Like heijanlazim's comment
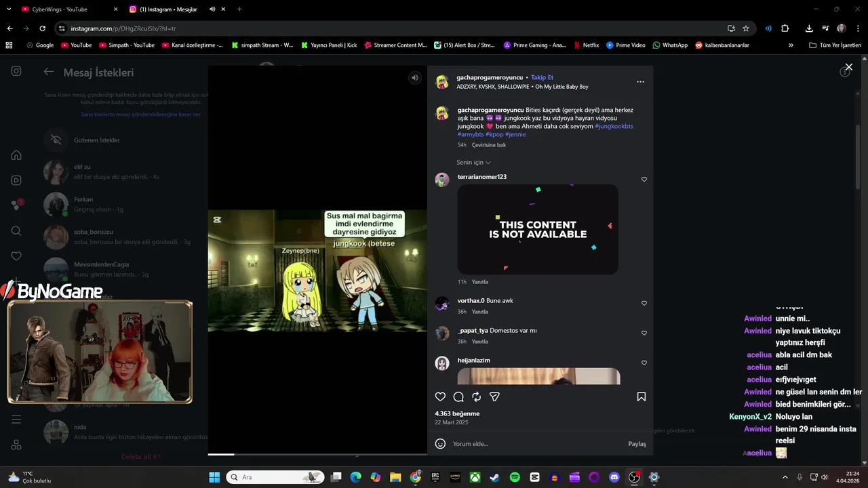868x488 pixels. (x=644, y=363)
